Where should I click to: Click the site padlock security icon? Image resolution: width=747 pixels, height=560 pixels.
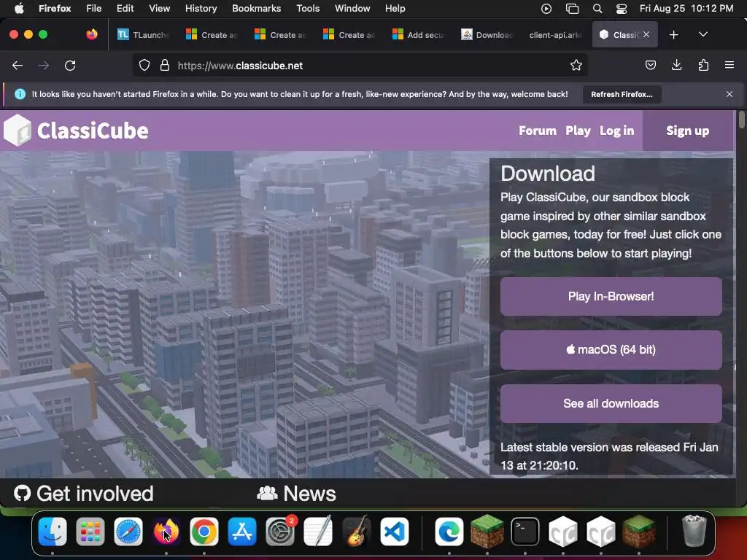coord(165,66)
